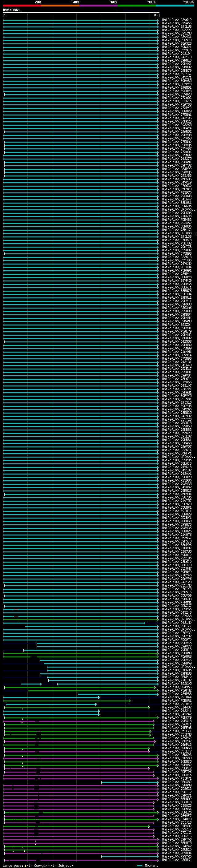Open hit UniRef100_B5IFN8

pos(176,734)
